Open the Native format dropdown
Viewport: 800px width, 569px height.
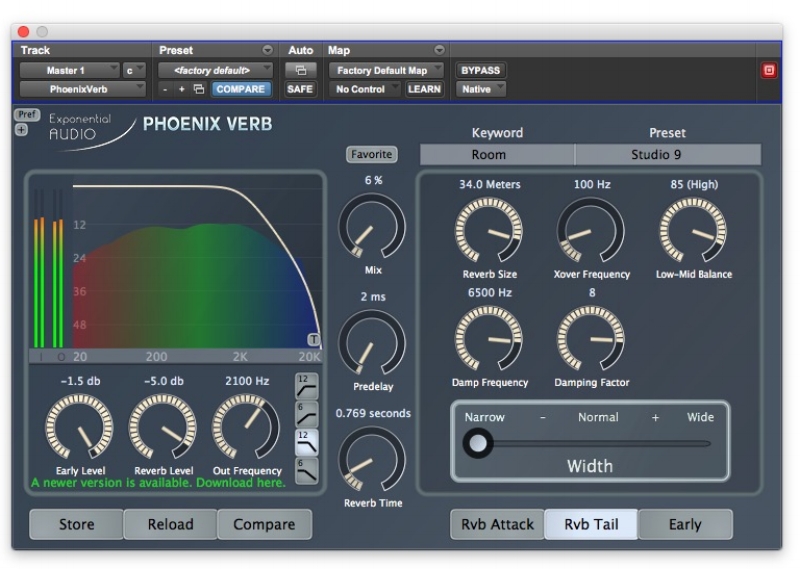click(481, 89)
